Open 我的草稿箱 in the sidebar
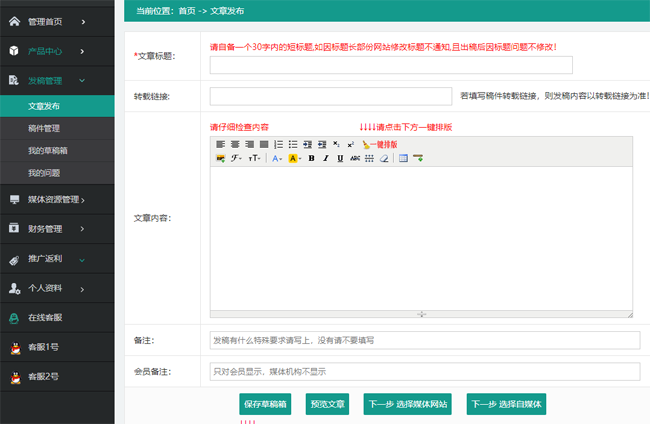The height and width of the screenshot is (424, 650). (48, 150)
